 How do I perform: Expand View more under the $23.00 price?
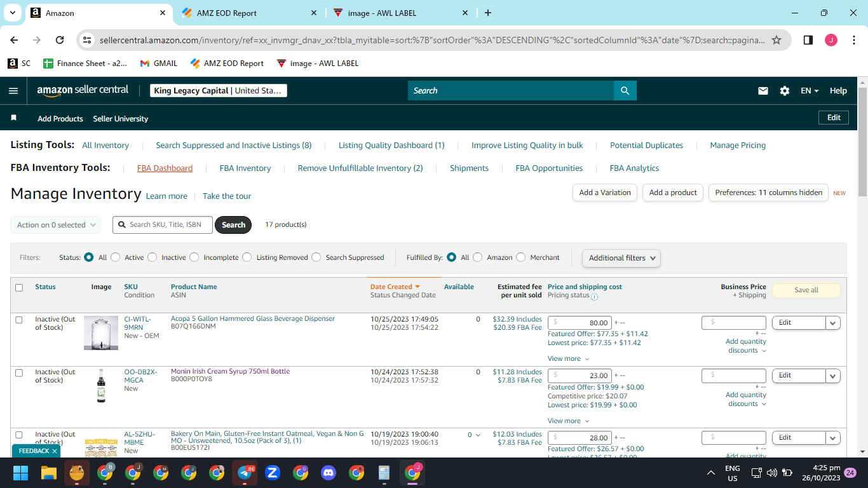[x=569, y=421]
